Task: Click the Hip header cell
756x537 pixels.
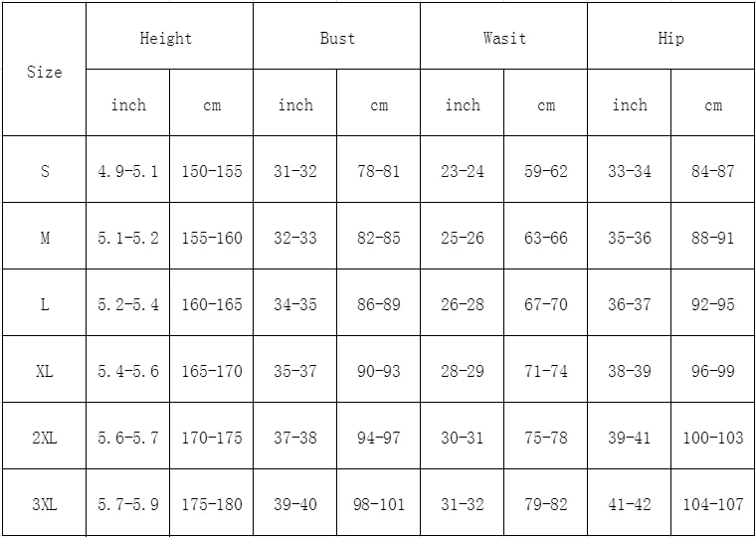Action: pos(671,39)
